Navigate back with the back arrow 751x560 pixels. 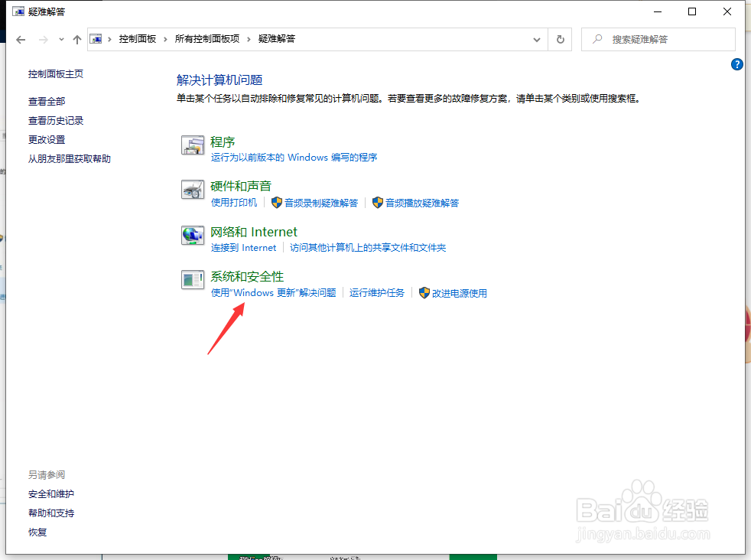click(x=20, y=39)
